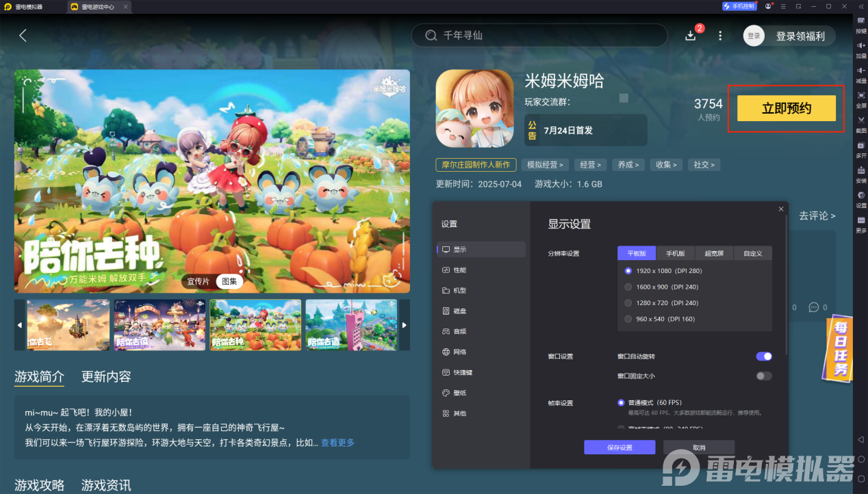Click the 手机控制 phone control button
The width and height of the screenshot is (868, 494).
coord(739,6)
